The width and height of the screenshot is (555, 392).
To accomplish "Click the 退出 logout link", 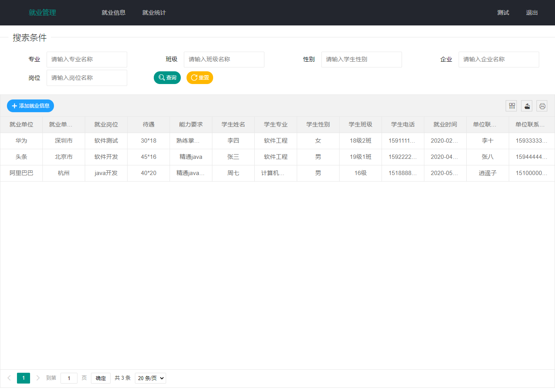I will tap(531, 13).
